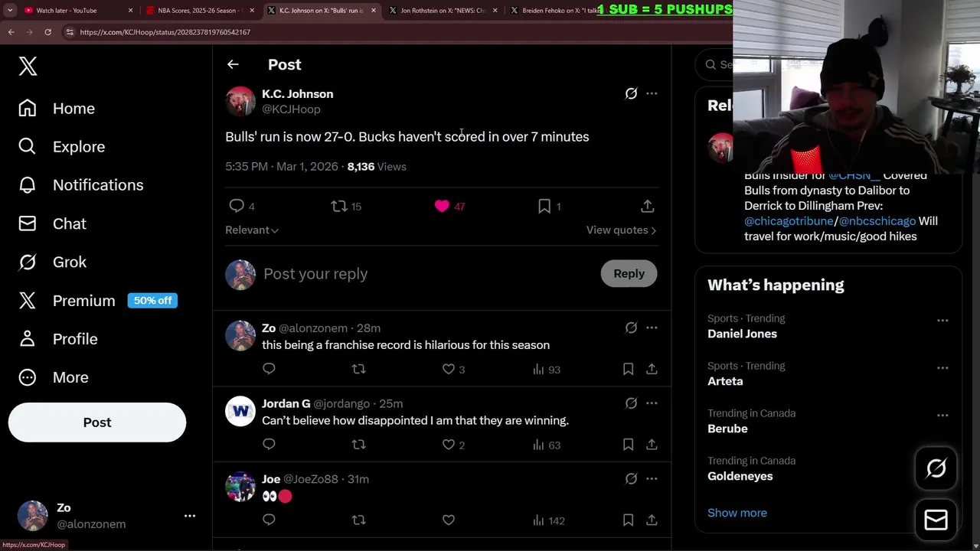Screen dimensions: 980x551
Task: Open floating Grok button
Action: click(936, 468)
